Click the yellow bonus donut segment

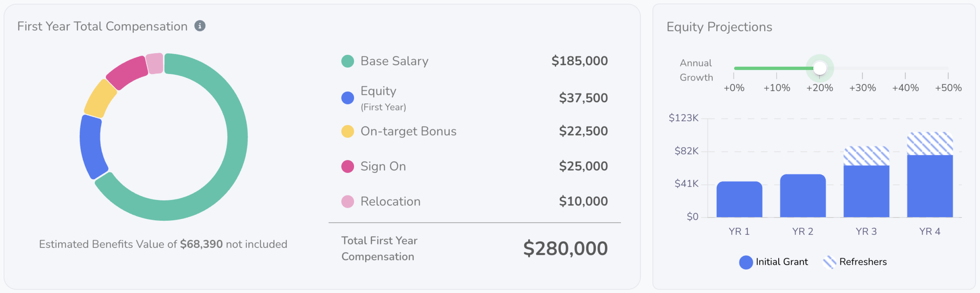coord(100,99)
